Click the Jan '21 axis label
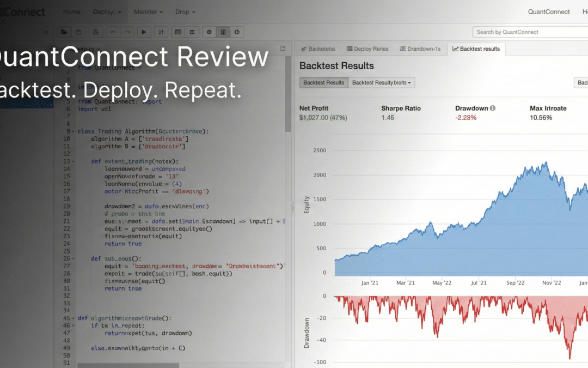The width and height of the screenshot is (588, 368). pos(370,283)
